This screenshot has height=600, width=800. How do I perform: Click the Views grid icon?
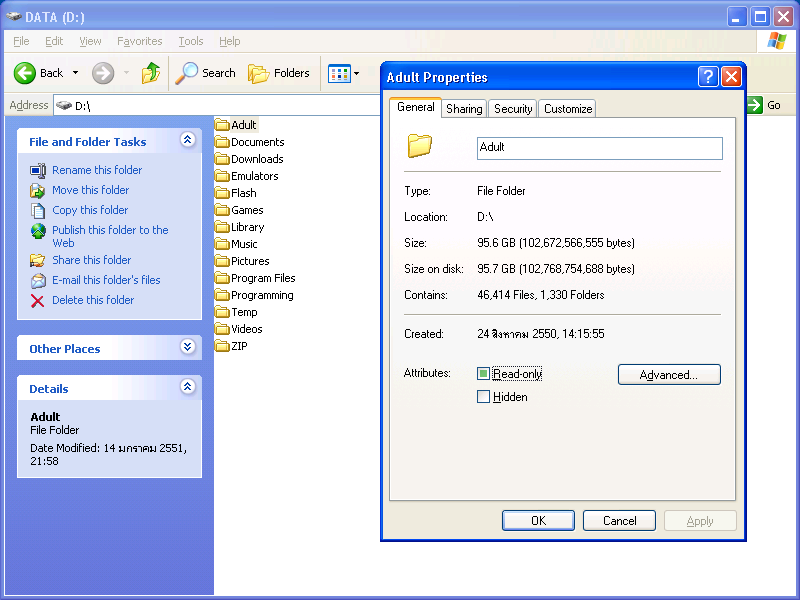click(339, 73)
